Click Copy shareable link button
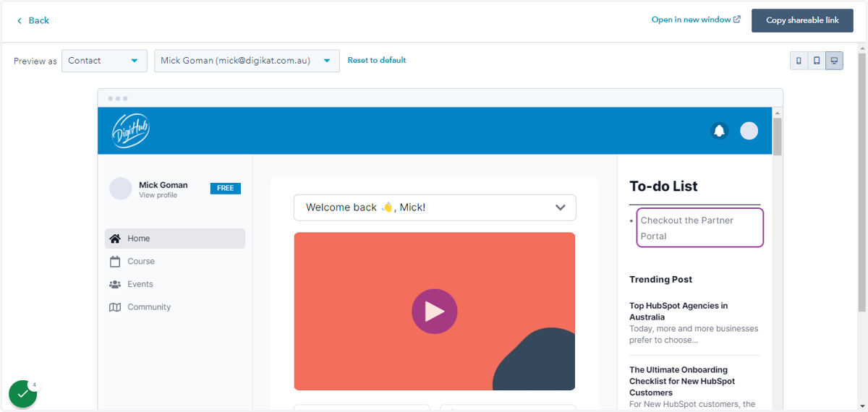This screenshot has width=868, height=412. [x=802, y=20]
